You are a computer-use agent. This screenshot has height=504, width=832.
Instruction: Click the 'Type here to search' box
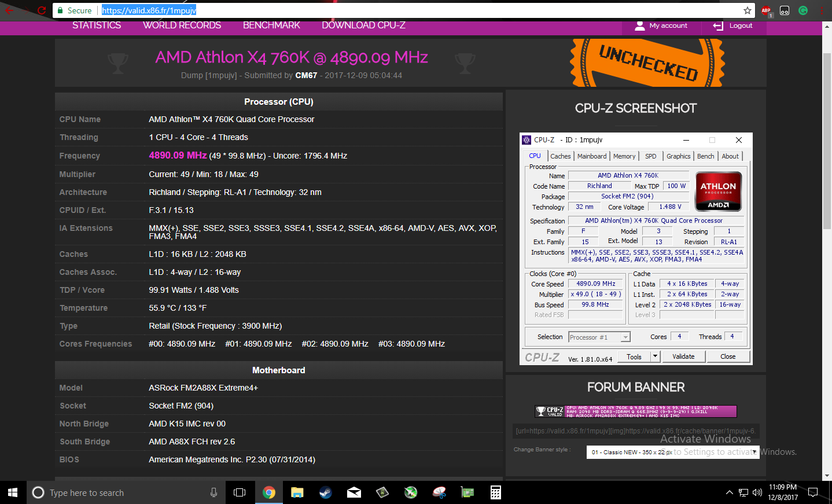pyautogui.click(x=125, y=492)
